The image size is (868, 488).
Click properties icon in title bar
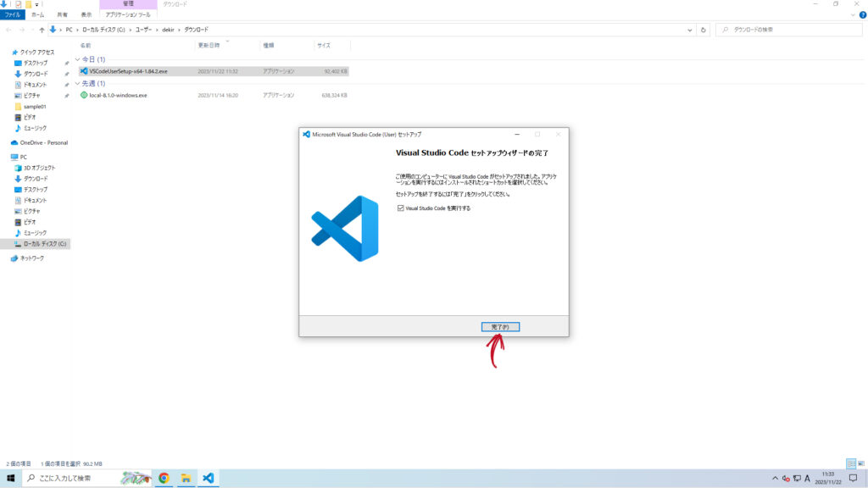pyautogui.click(x=19, y=4)
